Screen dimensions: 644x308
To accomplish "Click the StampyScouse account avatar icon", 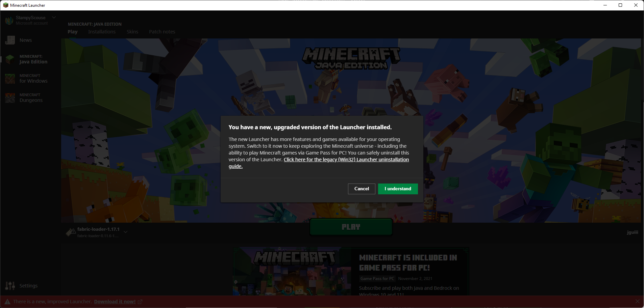I will click(x=9, y=20).
